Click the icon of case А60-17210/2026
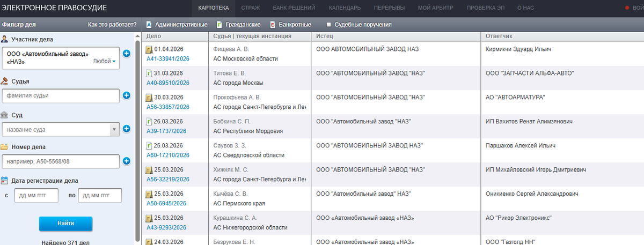 tap(150, 146)
